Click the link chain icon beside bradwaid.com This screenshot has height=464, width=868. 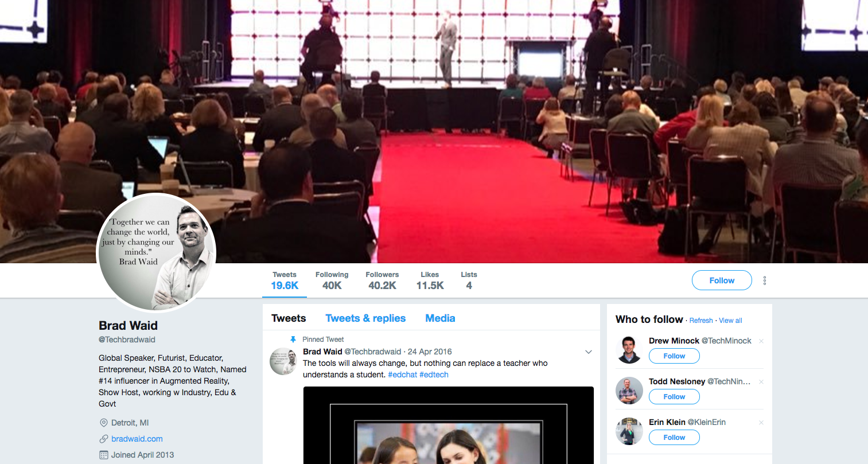coord(104,439)
